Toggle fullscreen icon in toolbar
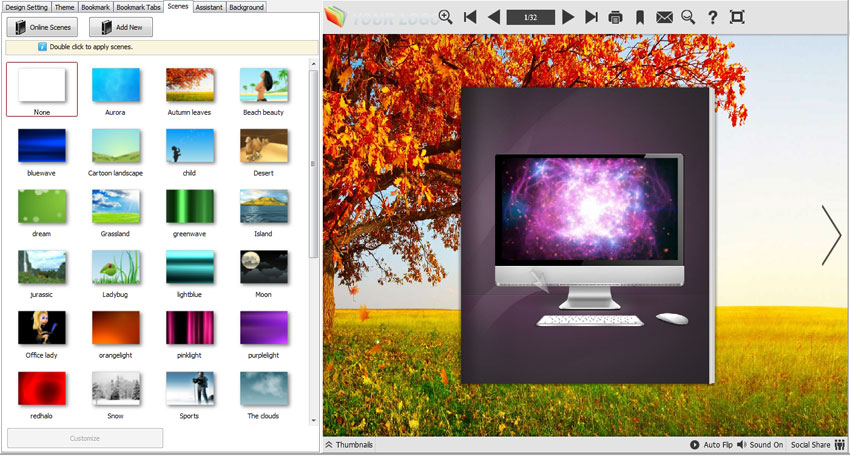This screenshot has width=850, height=456. (737, 17)
